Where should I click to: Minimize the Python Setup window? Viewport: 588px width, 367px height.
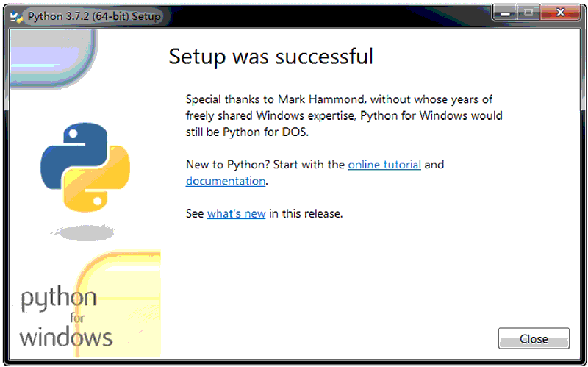505,13
